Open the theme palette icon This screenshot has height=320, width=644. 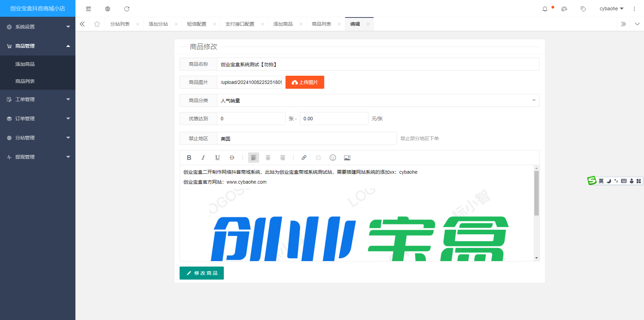[x=564, y=9]
